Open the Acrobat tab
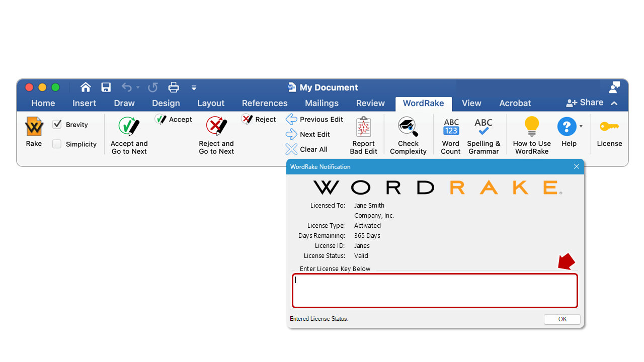Screen dimensions: 644x362 [515, 103]
